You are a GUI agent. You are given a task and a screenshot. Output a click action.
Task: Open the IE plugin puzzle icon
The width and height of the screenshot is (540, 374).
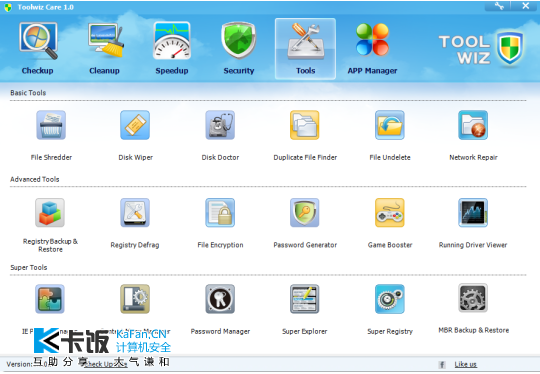click(x=50, y=299)
